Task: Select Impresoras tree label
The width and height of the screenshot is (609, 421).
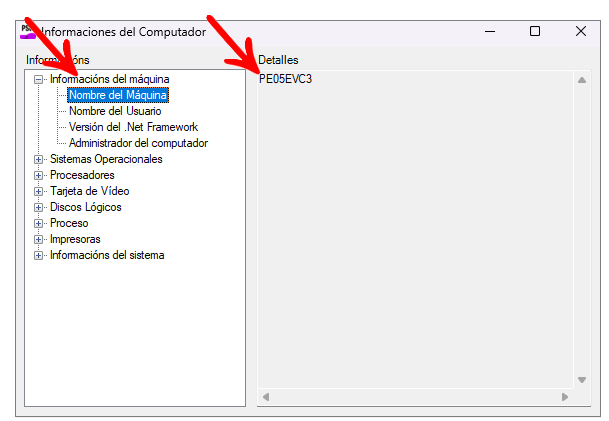Action: pos(75,239)
